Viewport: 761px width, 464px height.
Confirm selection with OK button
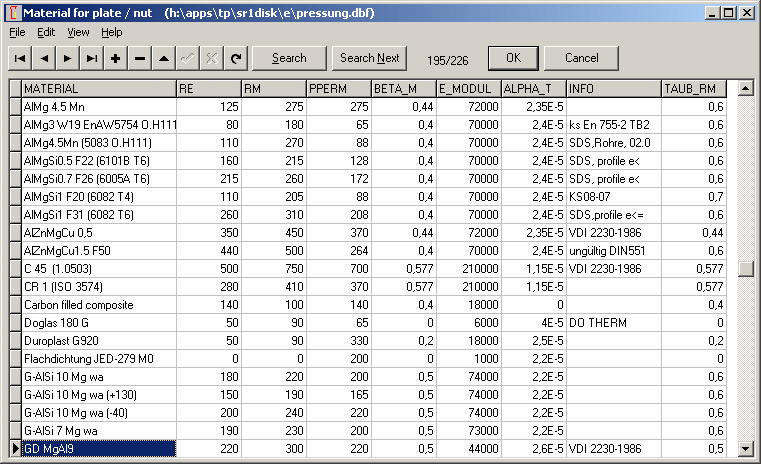[x=513, y=58]
